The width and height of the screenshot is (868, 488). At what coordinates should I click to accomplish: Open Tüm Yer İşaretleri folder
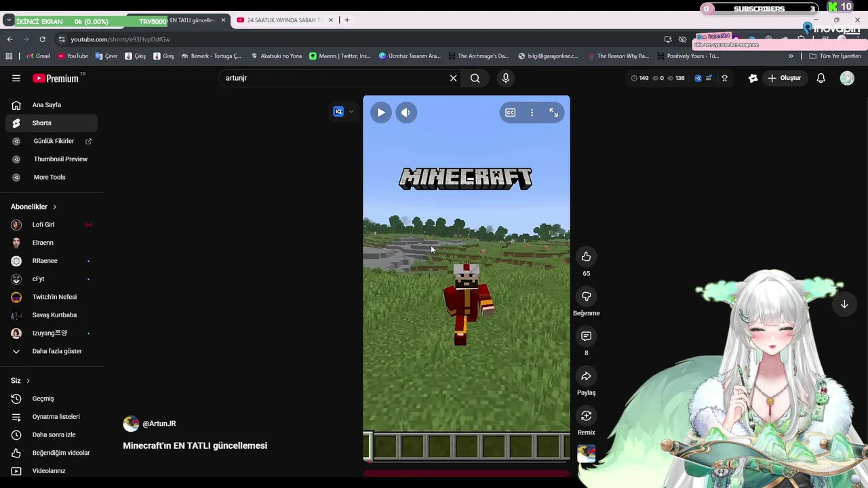click(835, 56)
